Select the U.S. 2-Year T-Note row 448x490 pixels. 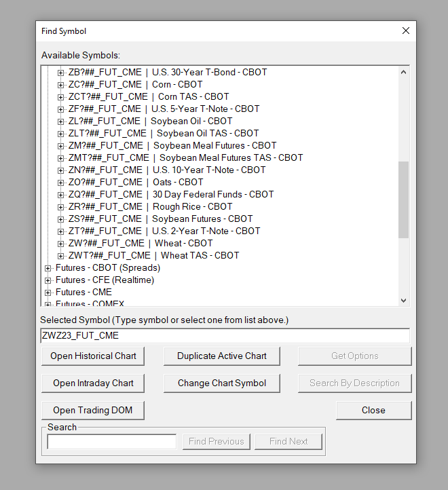point(164,231)
